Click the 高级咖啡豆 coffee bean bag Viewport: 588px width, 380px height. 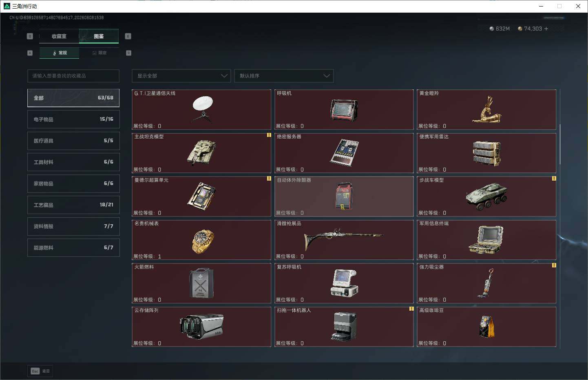coord(486,327)
